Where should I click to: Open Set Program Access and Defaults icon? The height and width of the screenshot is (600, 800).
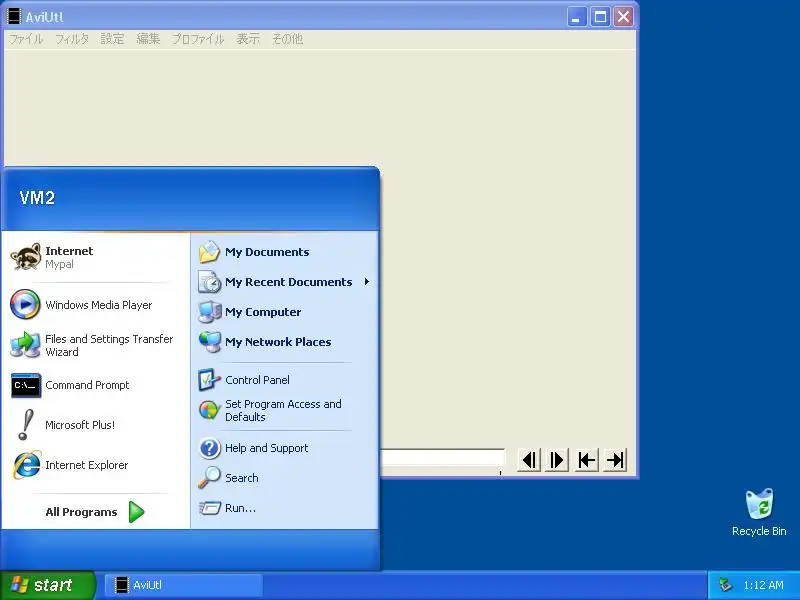[x=209, y=410]
